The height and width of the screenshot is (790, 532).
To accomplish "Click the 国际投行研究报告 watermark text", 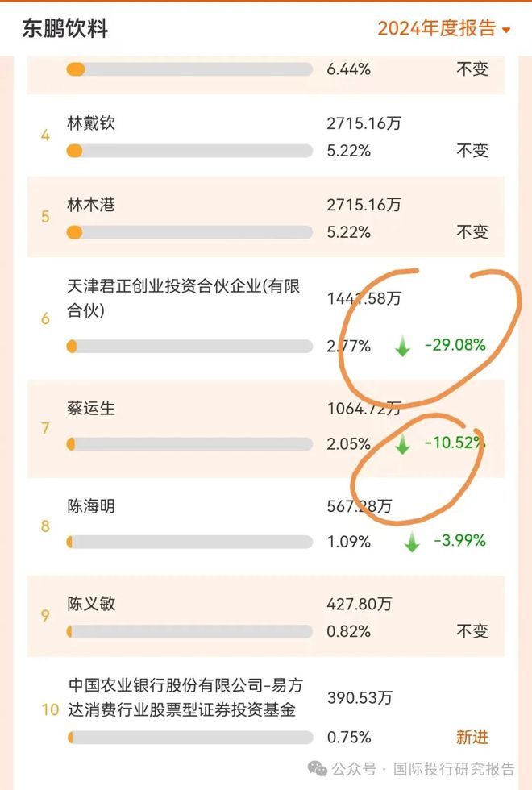I will (x=453, y=767).
